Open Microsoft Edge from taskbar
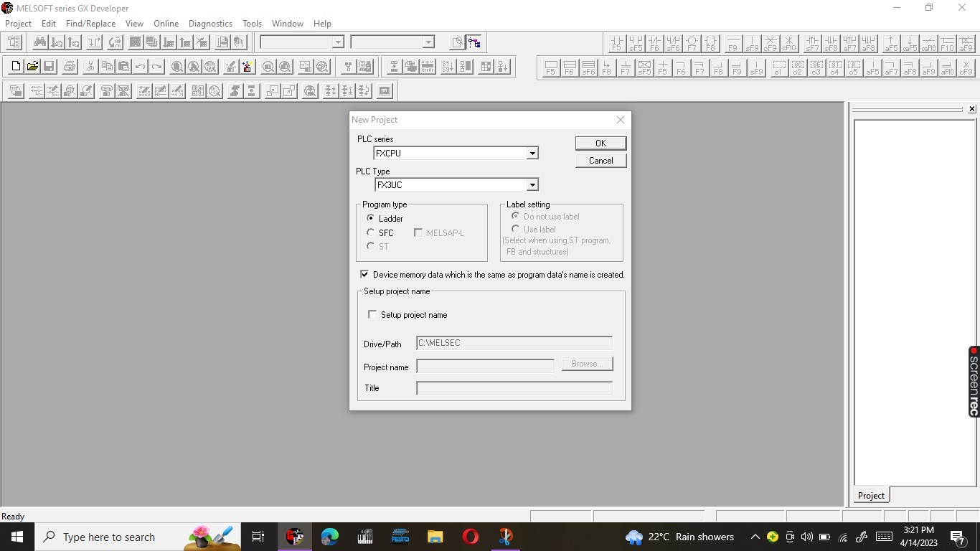This screenshot has width=980, height=551. [329, 537]
